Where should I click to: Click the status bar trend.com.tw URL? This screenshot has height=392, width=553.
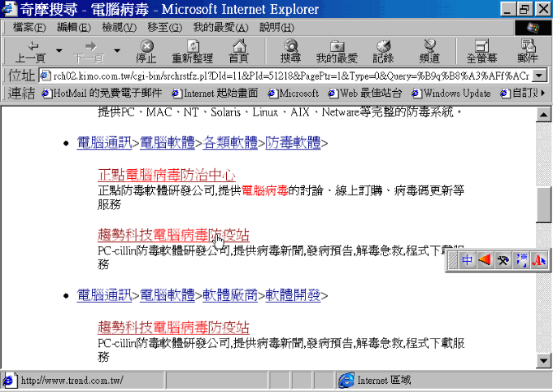pos(72,381)
